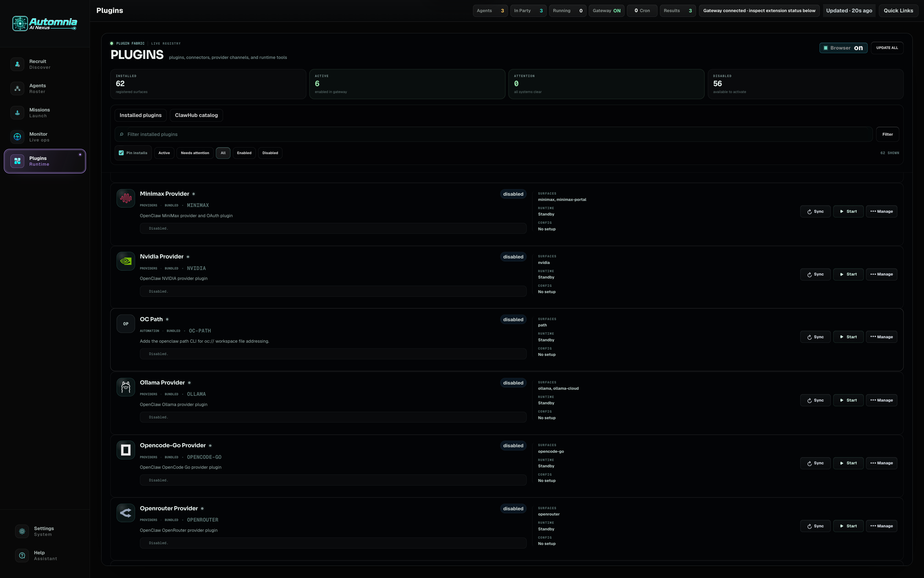
Task: Sync the Opencode-Go Provider plugin
Action: pos(815,463)
